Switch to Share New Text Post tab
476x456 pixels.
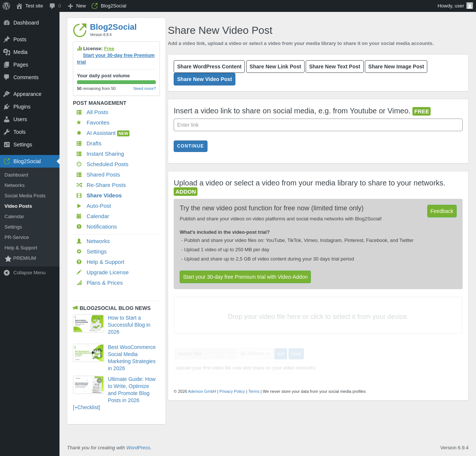click(x=335, y=67)
